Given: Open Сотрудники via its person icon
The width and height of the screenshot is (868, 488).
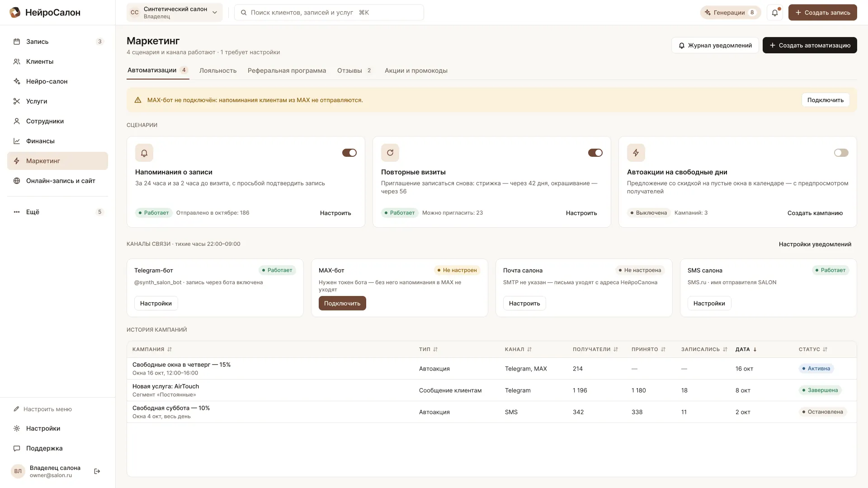Looking at the screenshot, I should pos(17,121).
